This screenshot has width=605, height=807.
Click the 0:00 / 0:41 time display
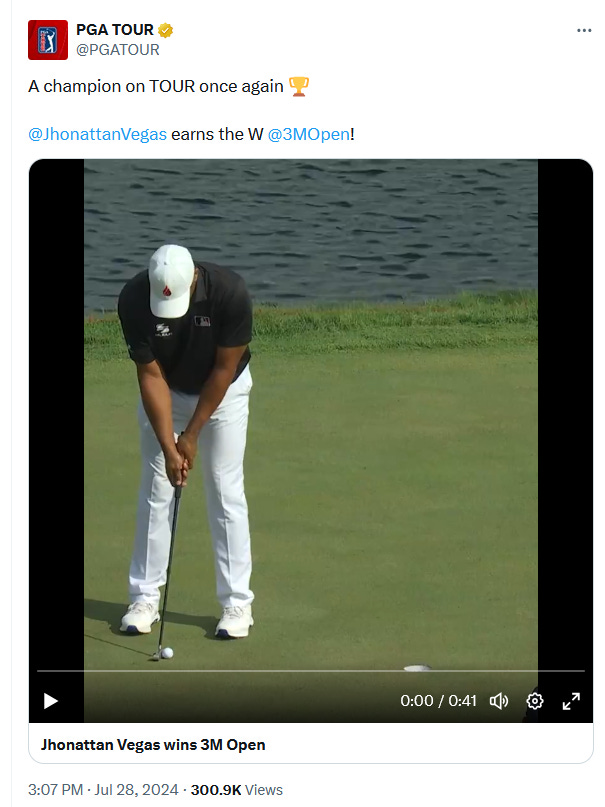438,701
